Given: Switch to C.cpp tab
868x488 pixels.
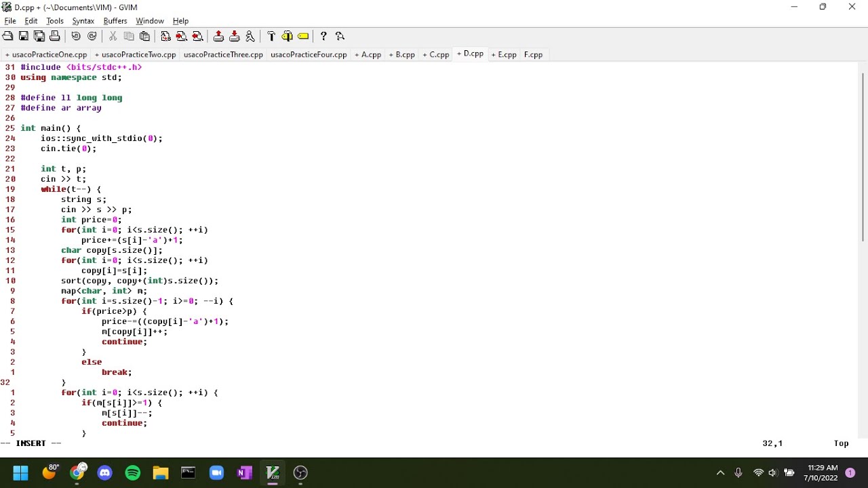Looking at the screenshot, I should click(436, 54).
